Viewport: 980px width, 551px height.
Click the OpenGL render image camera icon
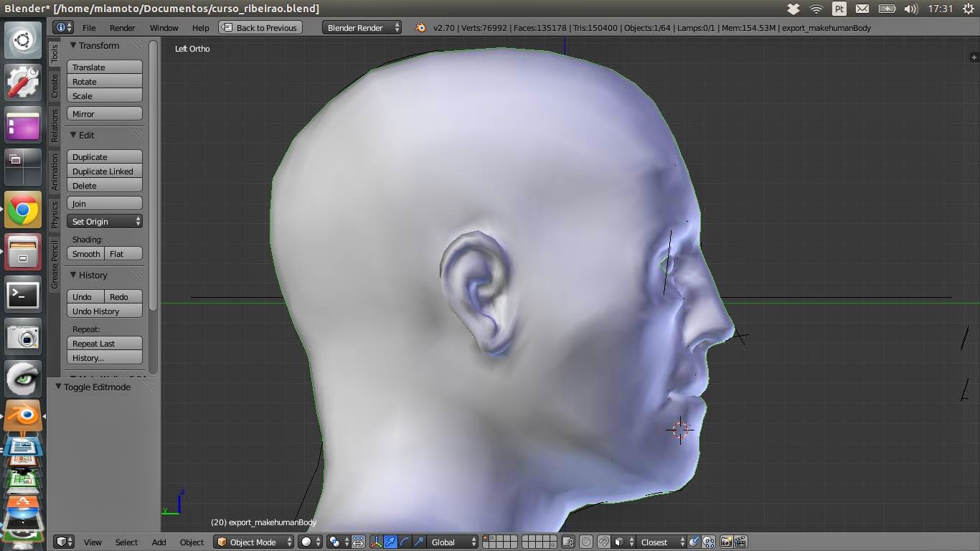726,542
